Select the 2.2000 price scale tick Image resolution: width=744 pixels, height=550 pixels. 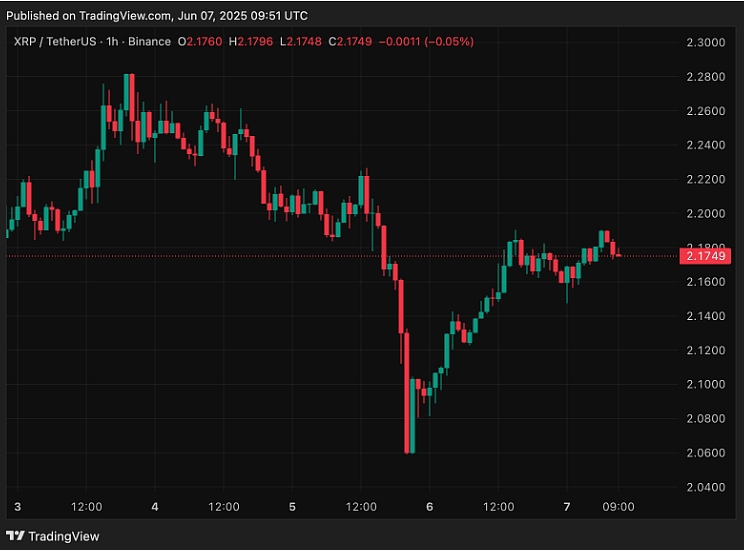(x=706, y=214)
